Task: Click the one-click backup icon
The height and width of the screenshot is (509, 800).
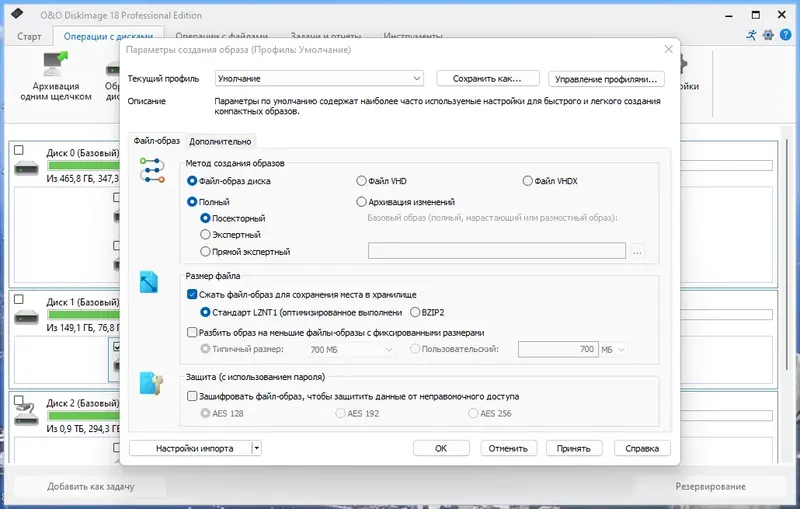Action: point(56,64)
